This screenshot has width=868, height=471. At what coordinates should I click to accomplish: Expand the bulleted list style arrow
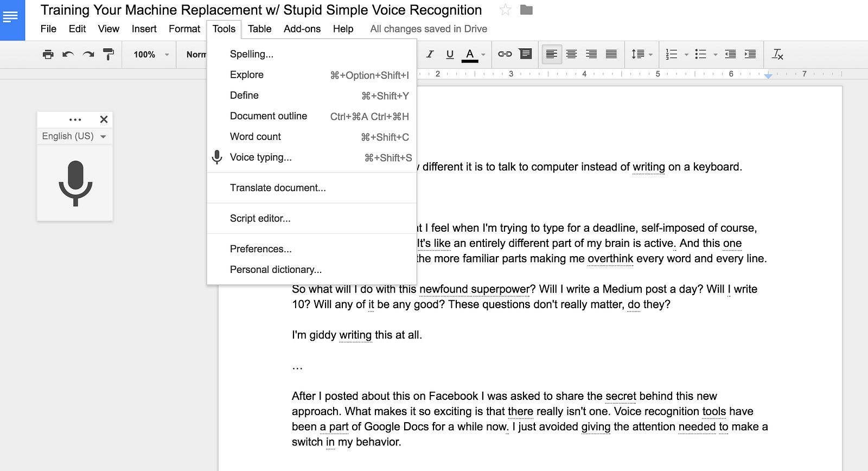tap(716, 54)
